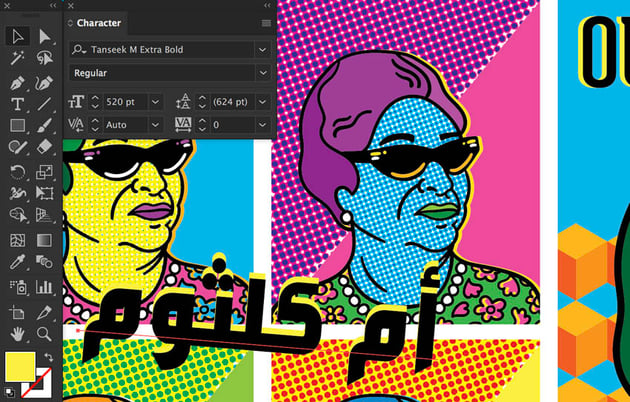Activate the Lasso tool
Screen dimensions: 630x402
pos(44,59)
